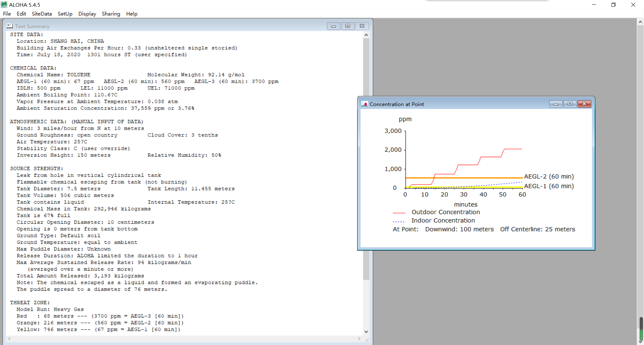
Task: Open the File menu
Action: (7, 14)
